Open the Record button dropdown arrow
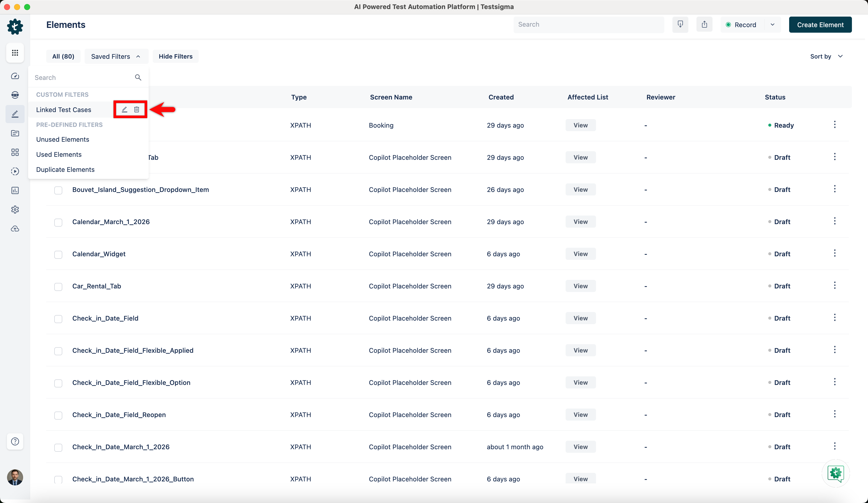The width and height of the screenshot is (868, 503). tap(772, 24)
